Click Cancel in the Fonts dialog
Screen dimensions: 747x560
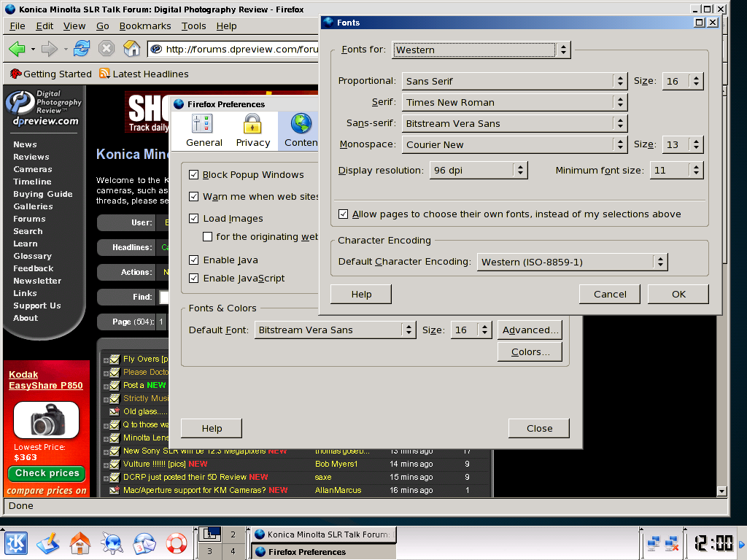tap(610, 295)
